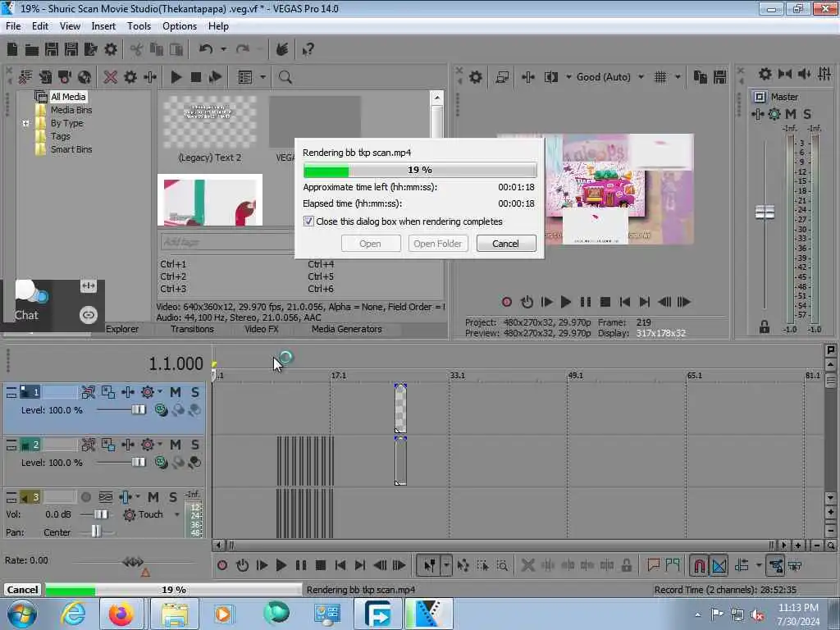Click the Preview on external monitor icon

(x=502, y=77)
